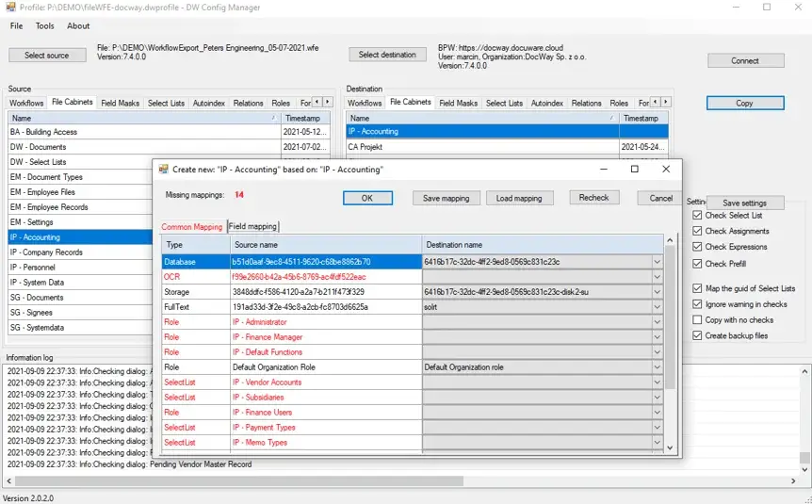Open the Tools menu
This screenshot has width=812, height=504.
point(45,25)
